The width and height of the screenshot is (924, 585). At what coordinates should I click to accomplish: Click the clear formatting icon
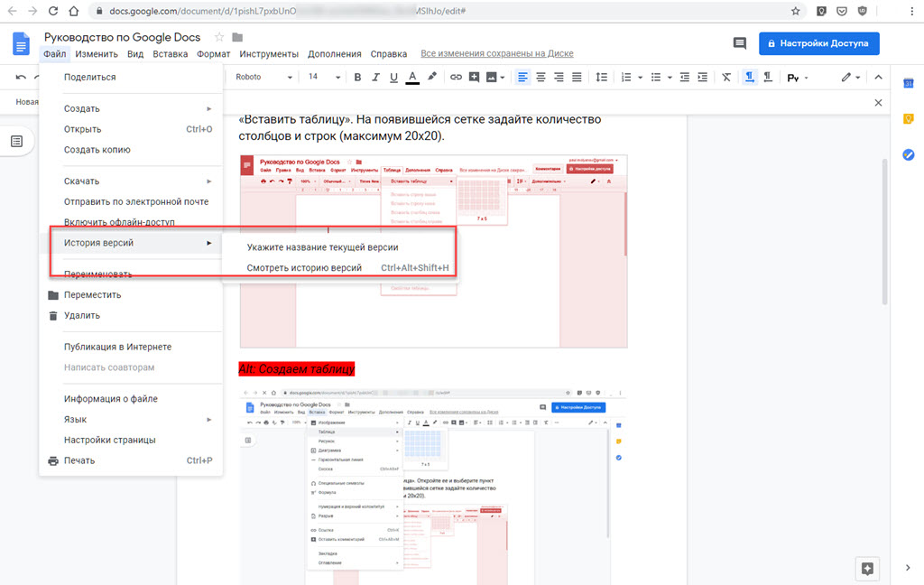click(x=726, y=78)
